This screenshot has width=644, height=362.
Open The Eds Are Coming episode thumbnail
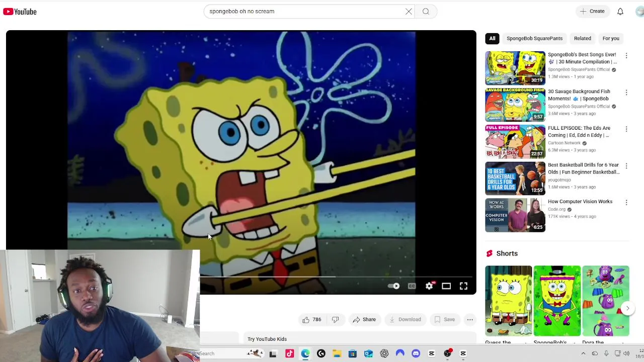pos(515,141)
